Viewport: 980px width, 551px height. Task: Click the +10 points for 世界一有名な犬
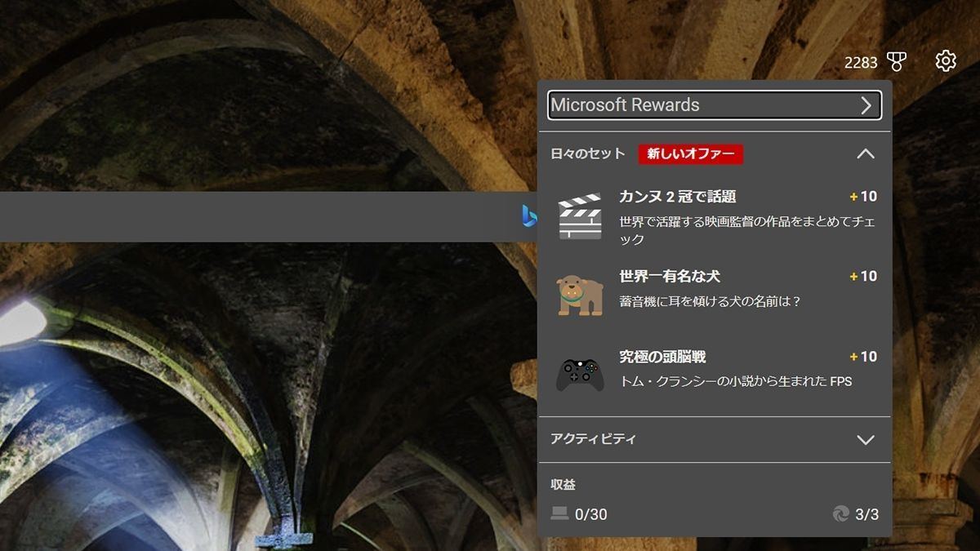click(x=863, y=277)
